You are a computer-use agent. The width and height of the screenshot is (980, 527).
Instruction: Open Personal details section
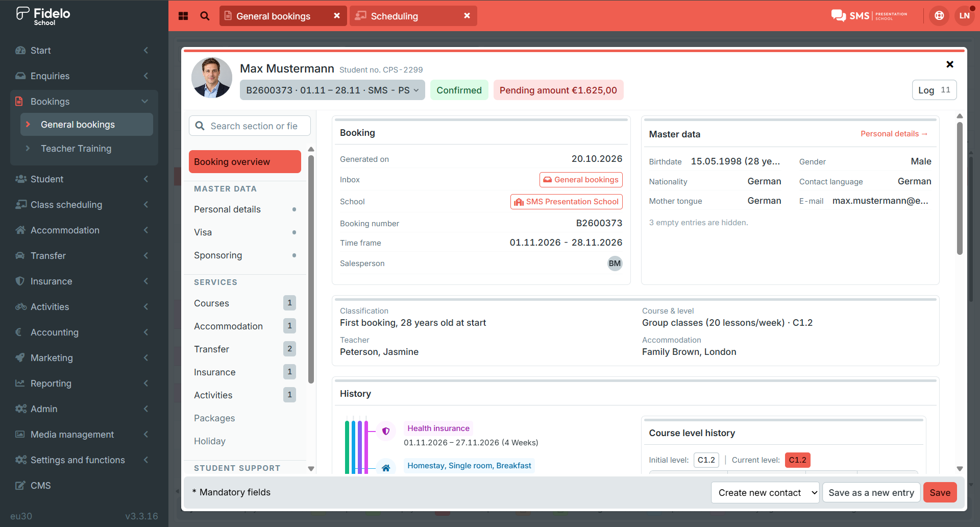245,209
